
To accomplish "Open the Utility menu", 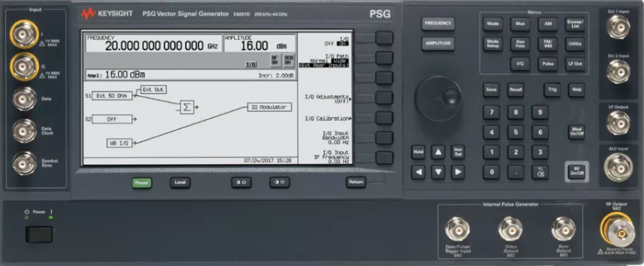I will (574, 44).
